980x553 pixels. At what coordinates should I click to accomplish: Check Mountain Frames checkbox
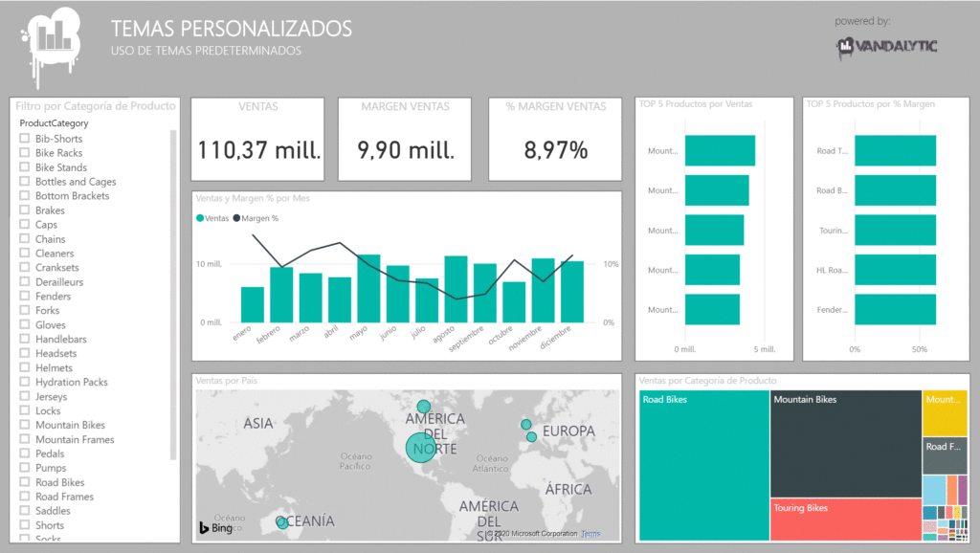(x=24, y=439)
